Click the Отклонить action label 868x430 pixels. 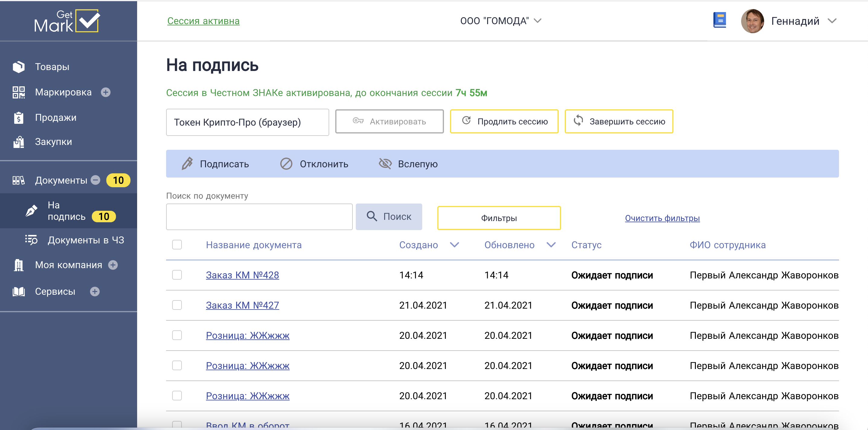pyautogui.click(x=324, y=164)
